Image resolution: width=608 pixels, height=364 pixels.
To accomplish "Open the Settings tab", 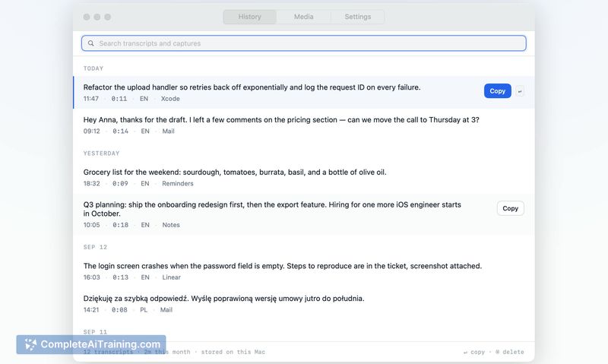I will [x=357, y=17].
